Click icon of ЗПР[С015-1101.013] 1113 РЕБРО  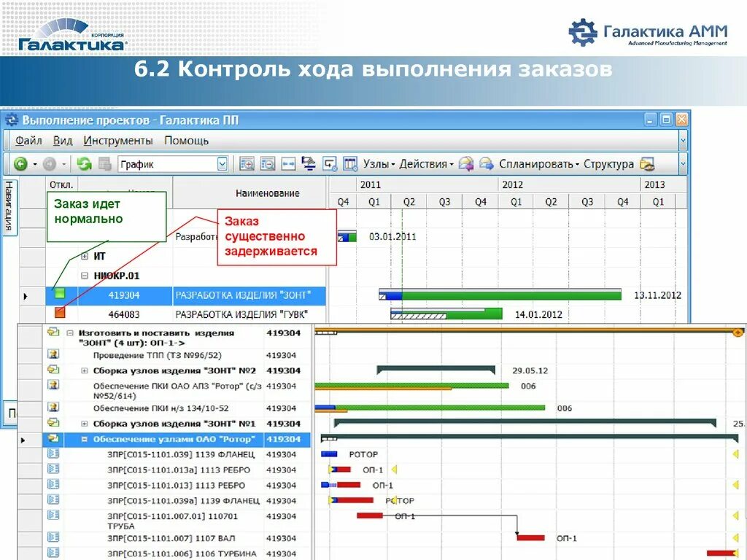pos(53,484)
